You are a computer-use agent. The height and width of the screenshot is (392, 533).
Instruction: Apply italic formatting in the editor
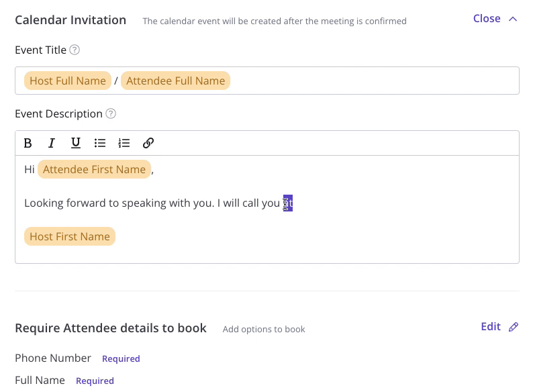click(52, 143)
